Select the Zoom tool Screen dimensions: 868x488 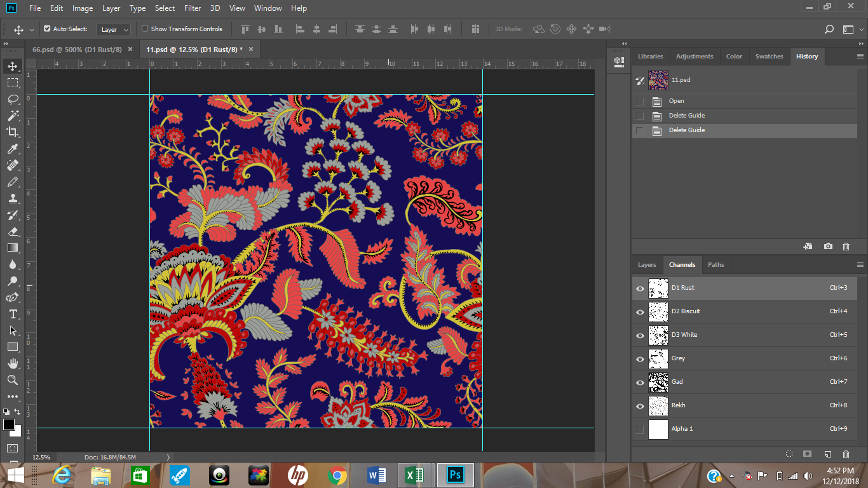12,380
